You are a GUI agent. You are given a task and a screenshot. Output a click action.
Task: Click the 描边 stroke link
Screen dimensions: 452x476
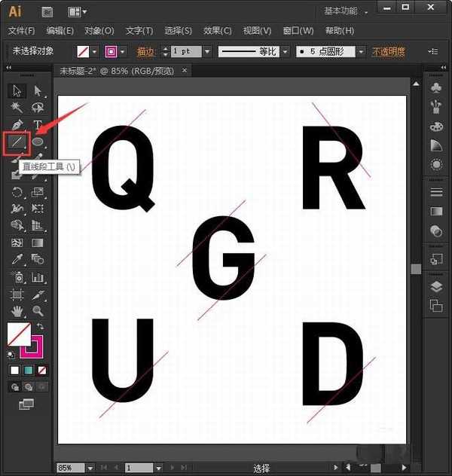(145, 52)
